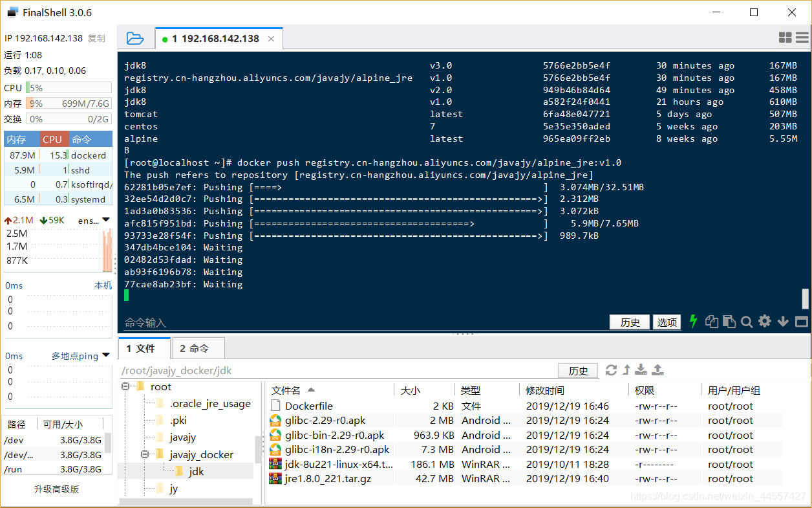Screen dimensions: 812x508
Task: Select the glibc-2.29-r0.apk file icon
Action: [x=275, y=420]
